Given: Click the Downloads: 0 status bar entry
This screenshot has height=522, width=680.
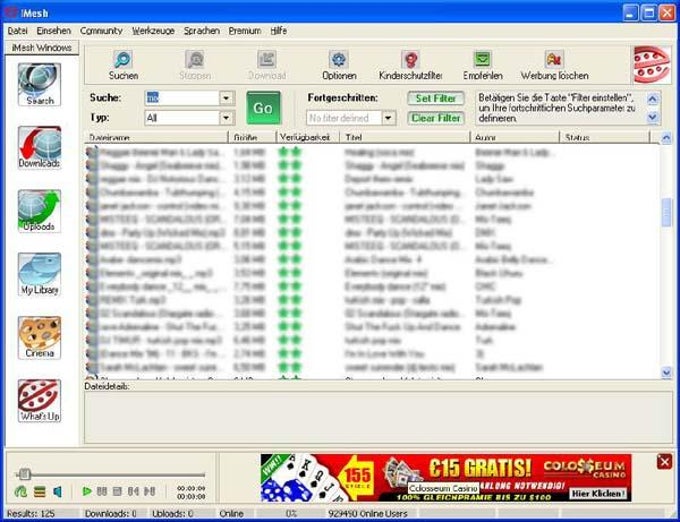Looking at the screenshot, I should tap(111, 514).
